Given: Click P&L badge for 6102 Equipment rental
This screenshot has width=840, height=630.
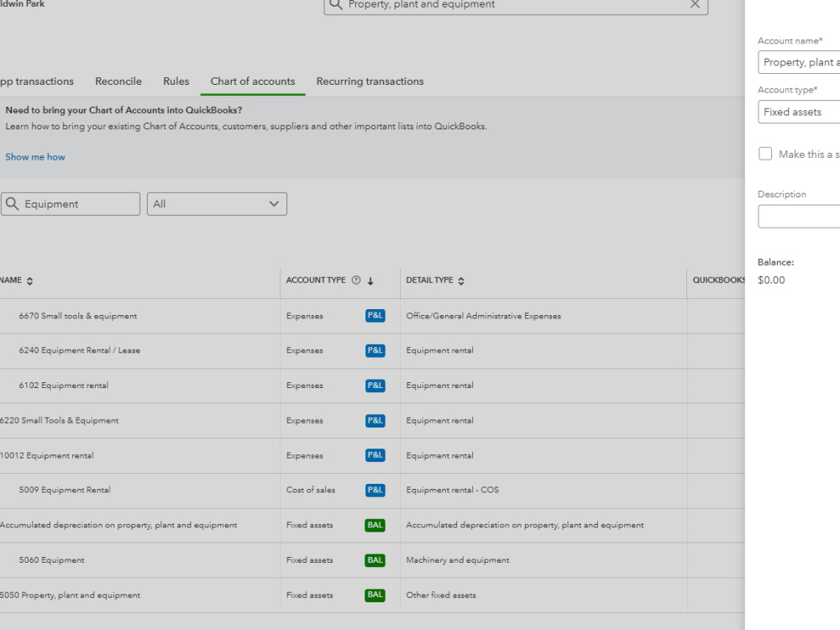Looking at the screenshot, I should click(x=375, y=386).
